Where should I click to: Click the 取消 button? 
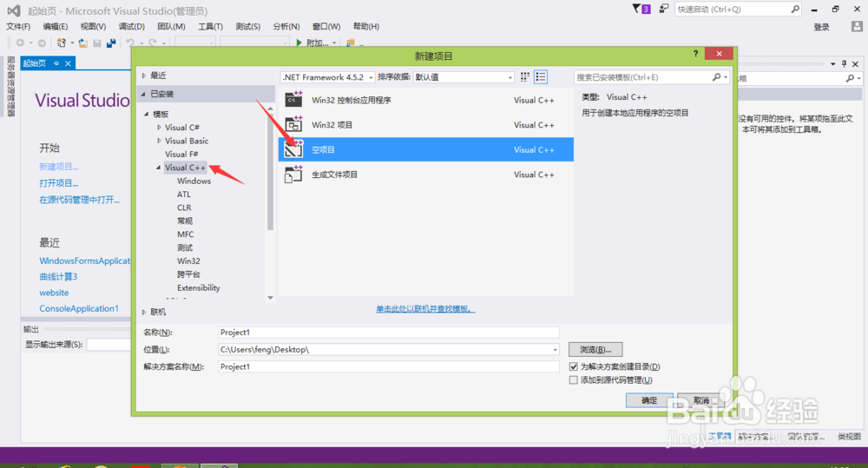pyautogui.click(x=700, y=400)
